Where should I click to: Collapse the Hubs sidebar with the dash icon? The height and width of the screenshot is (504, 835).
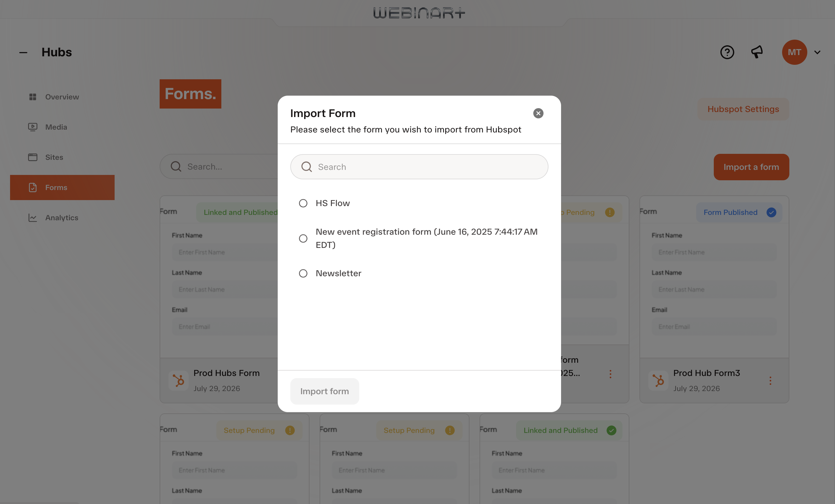pos(23,53)
